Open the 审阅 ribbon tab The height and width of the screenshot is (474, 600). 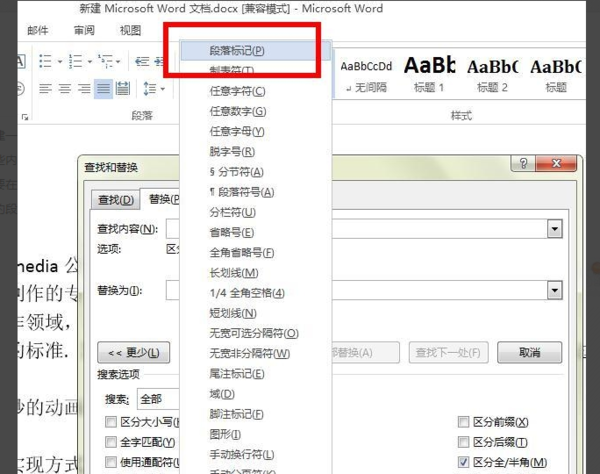coord(84,30)
